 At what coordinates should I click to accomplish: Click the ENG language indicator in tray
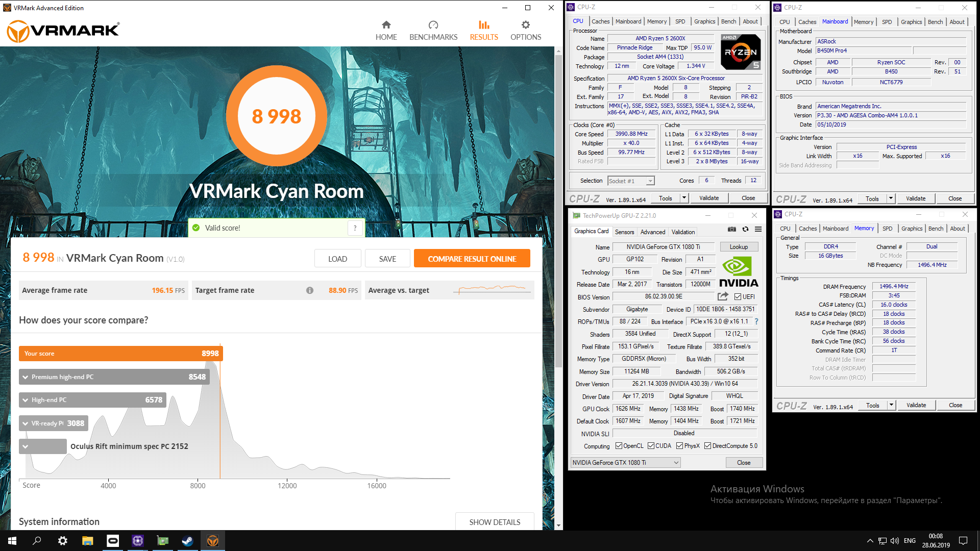click(x=910, y=541)
